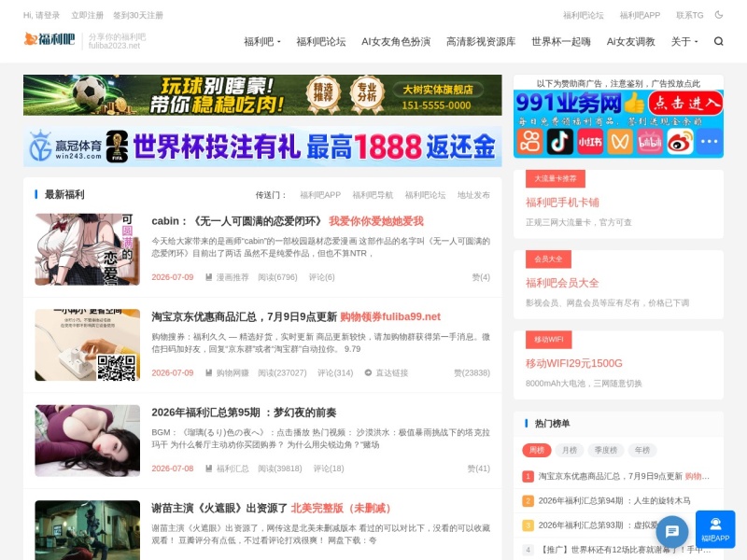Click 立即注册 link
The height and width of the screenshot is (560, 747).
pyautogui.click(x=87, y=15)
